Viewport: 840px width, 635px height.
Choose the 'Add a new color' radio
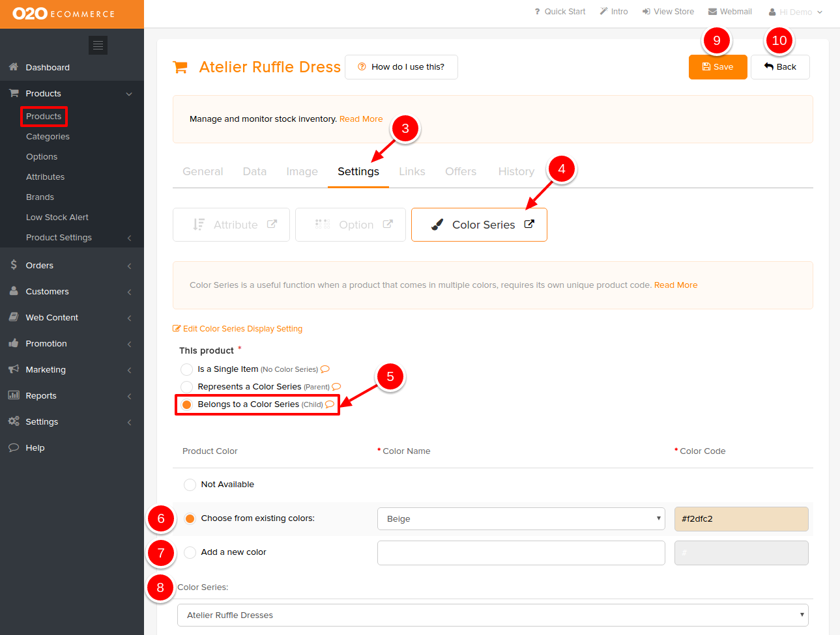tap(190, 552)
